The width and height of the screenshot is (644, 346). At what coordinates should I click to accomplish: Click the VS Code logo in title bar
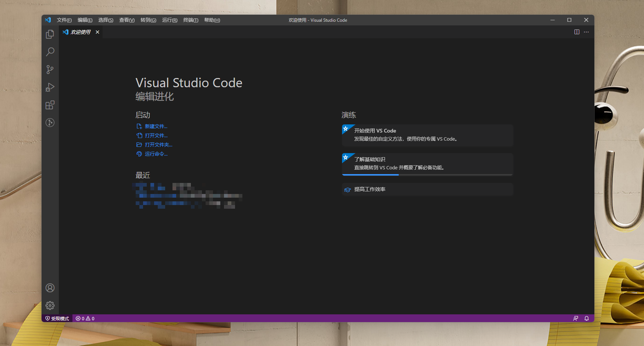click(x=48, y=20)
